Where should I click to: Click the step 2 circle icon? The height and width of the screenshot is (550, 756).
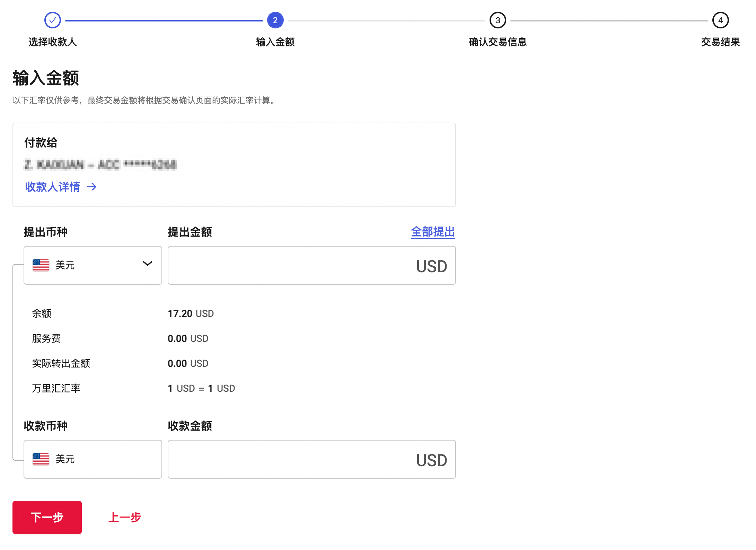(x=275, y=20)
